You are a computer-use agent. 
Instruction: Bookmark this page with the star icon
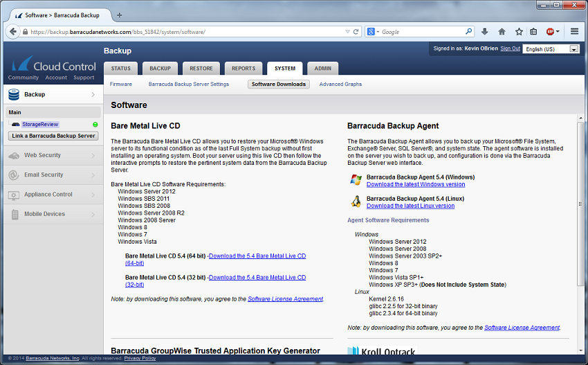tap(519, 32)
